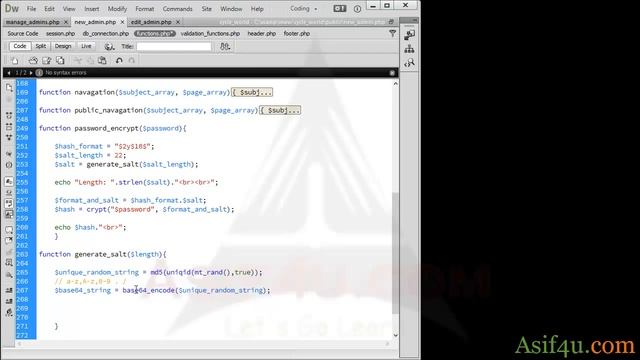Open the Site menu
The width and height of the screenshot is (640, 360).
[x=207, y=9]
